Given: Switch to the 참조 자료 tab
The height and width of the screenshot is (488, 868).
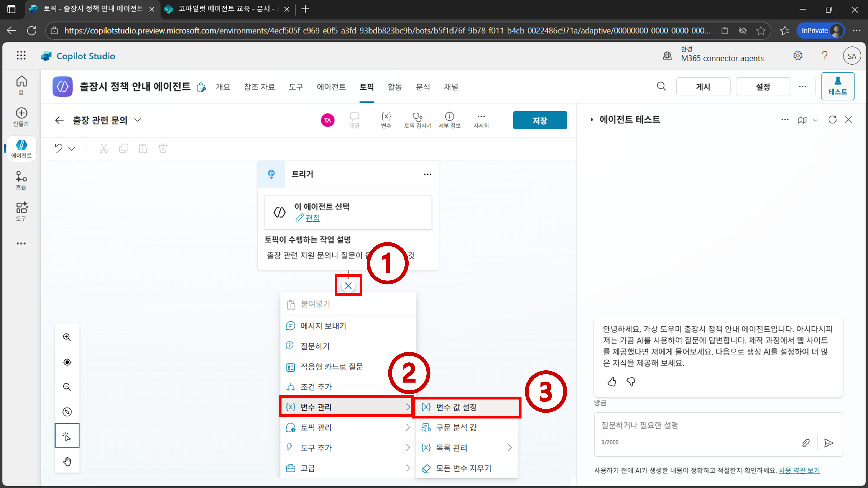Looking at the screenshot, I should [x=259, y=87].
